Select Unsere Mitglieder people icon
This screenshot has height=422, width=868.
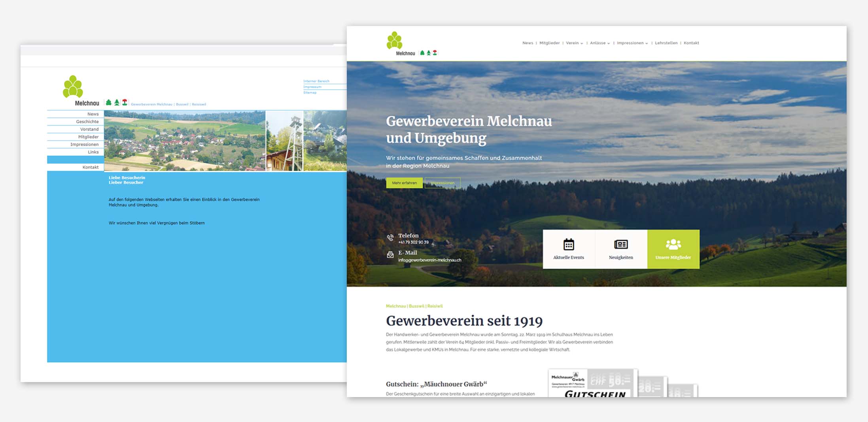click(x=673, y=244)
